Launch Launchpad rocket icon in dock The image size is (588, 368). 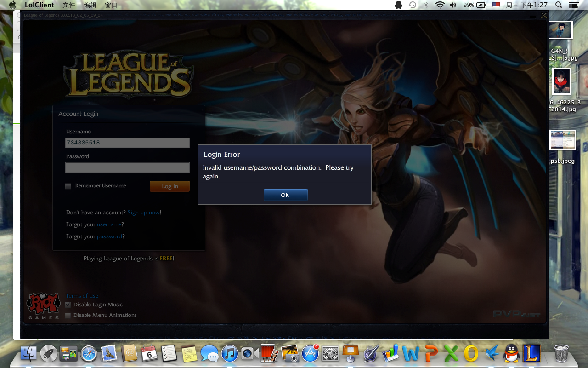[x=49, y=353]
